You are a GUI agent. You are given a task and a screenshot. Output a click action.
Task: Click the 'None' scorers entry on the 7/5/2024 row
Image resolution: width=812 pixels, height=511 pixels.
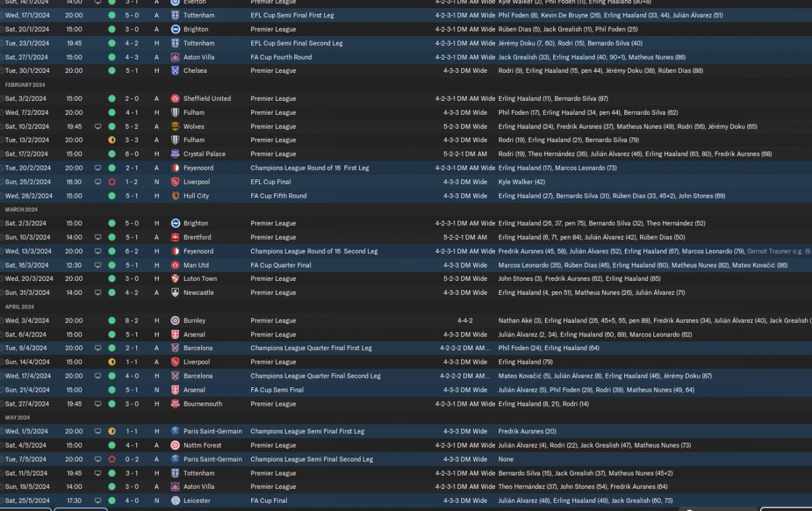[x=506, y=459]
